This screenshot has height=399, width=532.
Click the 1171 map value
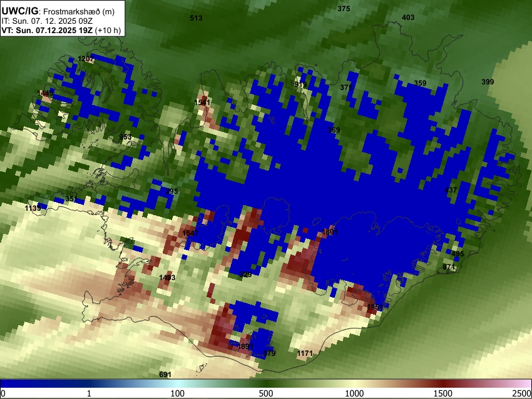pyautogui.click(x=305, y=353)
